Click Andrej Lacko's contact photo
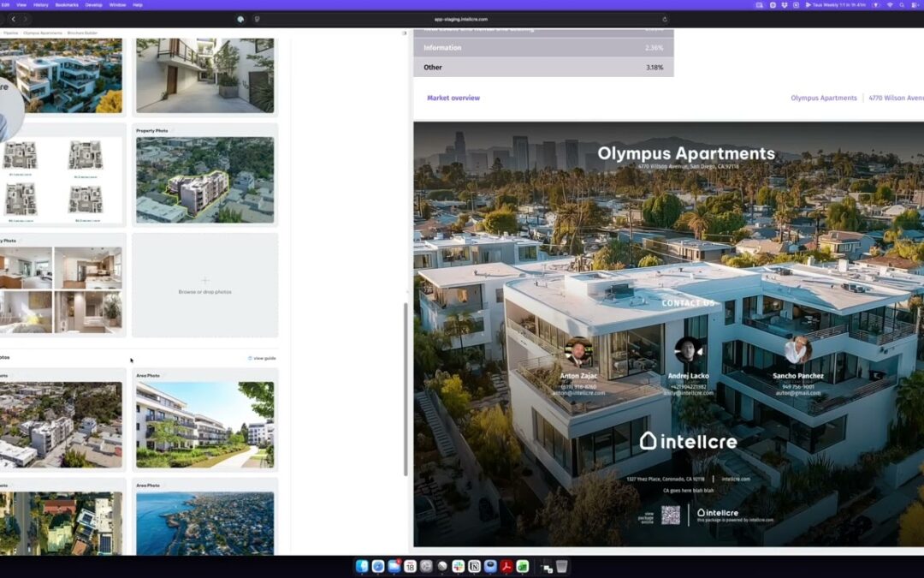The width and height of the screenshot is (924, 578). click(688, 352)
